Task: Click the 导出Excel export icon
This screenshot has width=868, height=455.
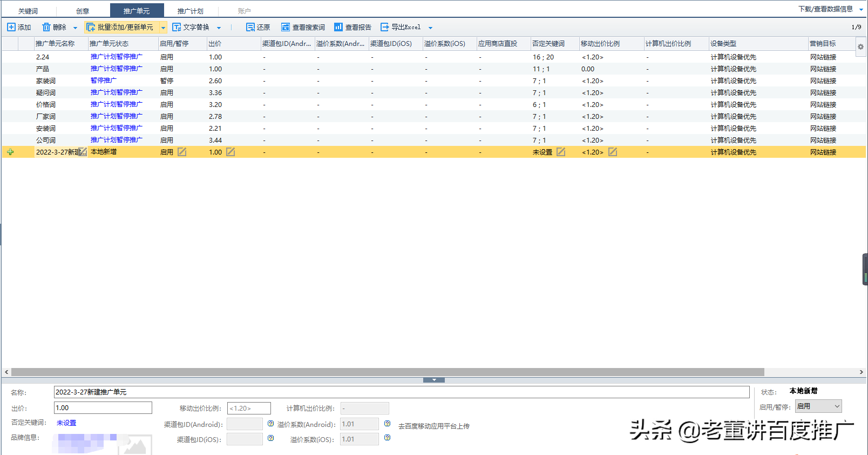Action: [x=385, y=27]
